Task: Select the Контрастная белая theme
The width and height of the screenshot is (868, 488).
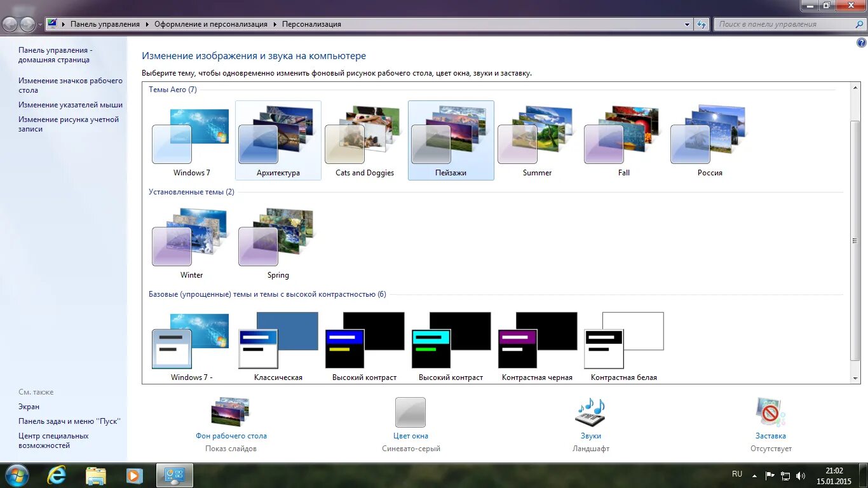Action: [x=624, y=346]
